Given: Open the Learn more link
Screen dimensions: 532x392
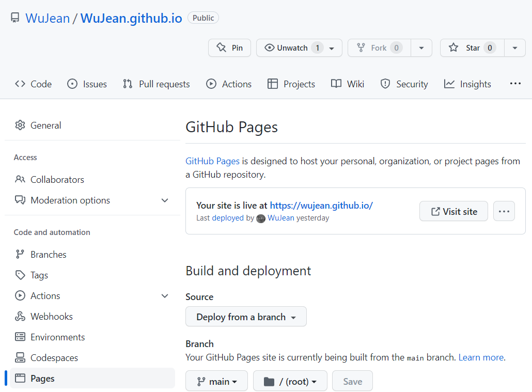Looking at the screenshot, I should point(481,357).
